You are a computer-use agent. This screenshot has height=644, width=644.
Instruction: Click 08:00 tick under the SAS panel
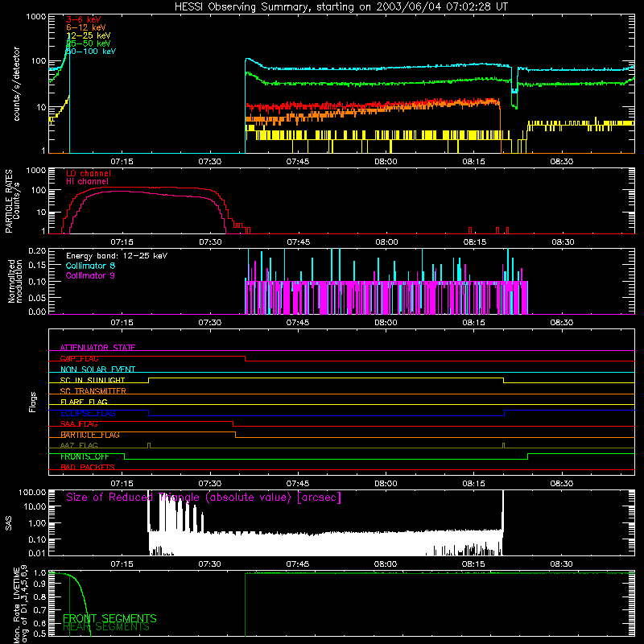pyautogui.click(x=386, y=564)
